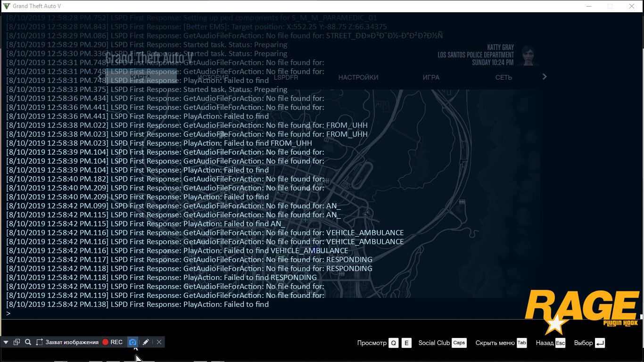This screenshot has height=362, width=644.
Task: Open Social Club via Caps key hint
Action: tap(459, 343)
